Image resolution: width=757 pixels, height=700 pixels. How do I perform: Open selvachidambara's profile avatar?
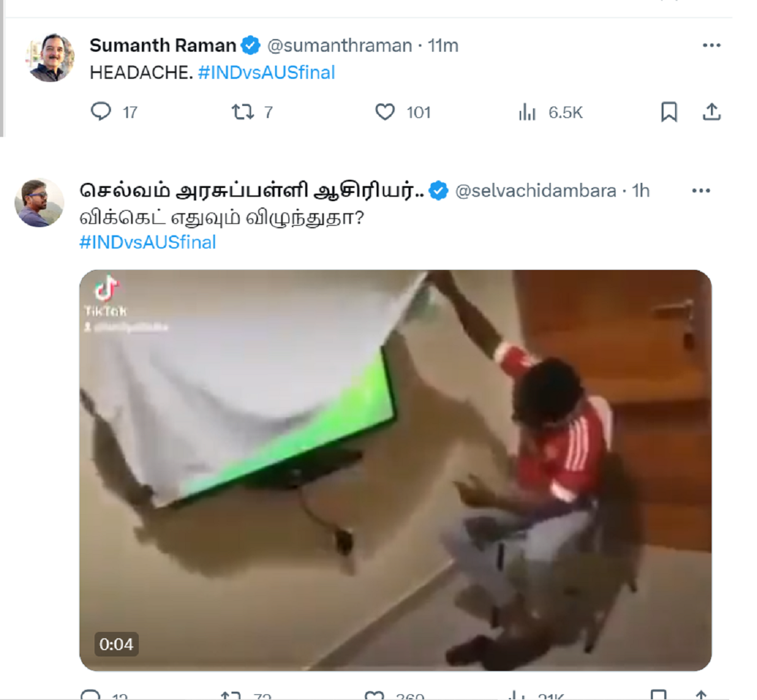(x=39, y=203)
